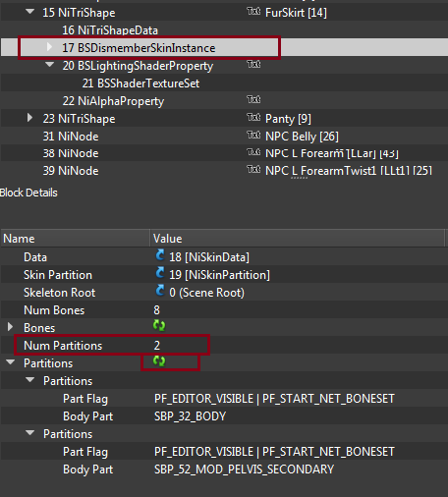Click the Txt icon beside FurSkirt [14]

coord(253,12)
